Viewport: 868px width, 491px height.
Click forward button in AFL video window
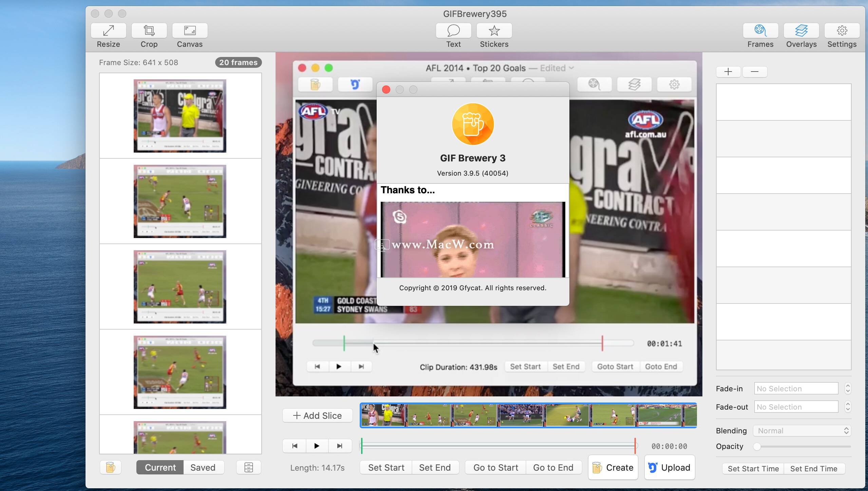[x=361, y=367]
